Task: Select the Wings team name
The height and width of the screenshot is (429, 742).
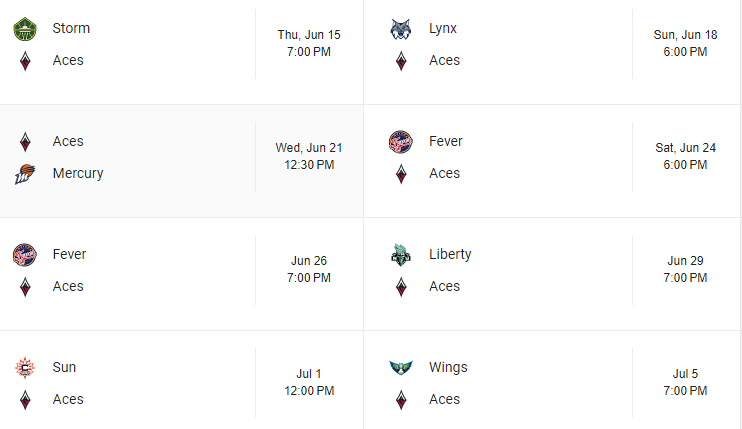Action: 448,367
